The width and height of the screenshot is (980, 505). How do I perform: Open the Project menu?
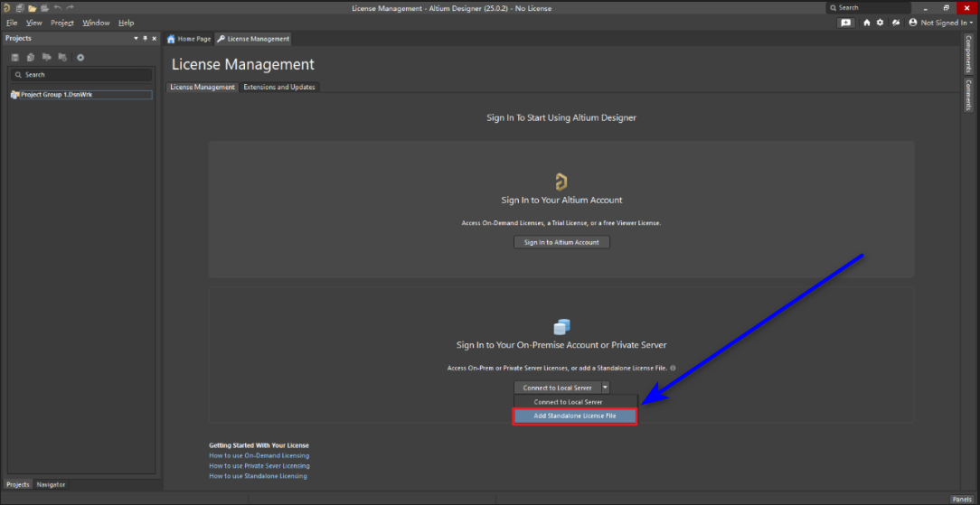[x=62, y=23]
